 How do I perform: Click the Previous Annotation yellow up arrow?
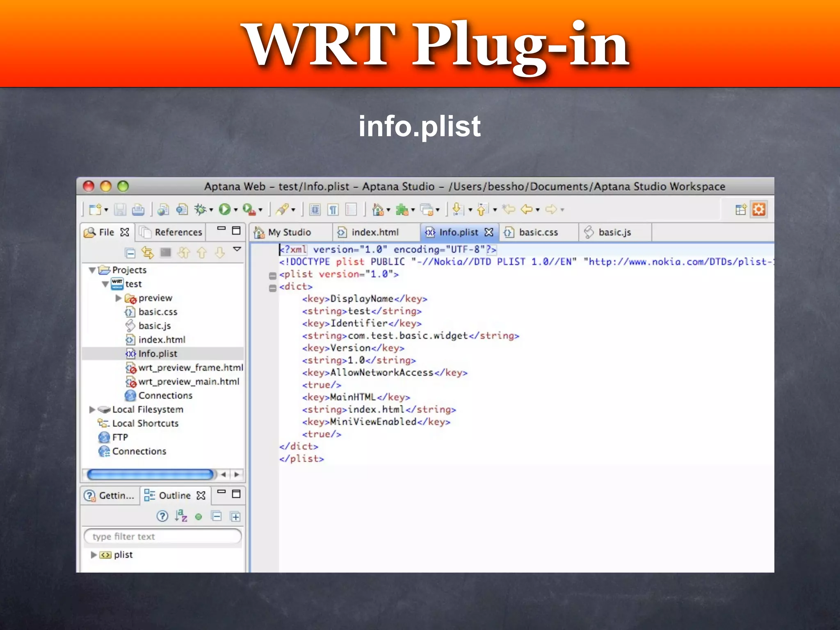coord(483,210)
